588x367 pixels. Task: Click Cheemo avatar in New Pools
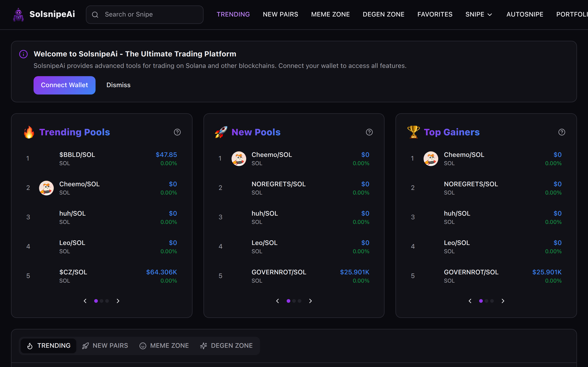(x=239, y=159)
